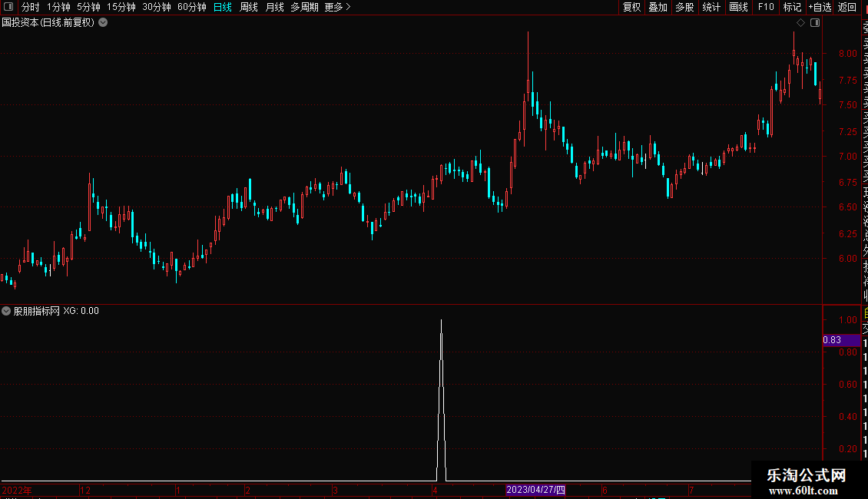This screenshot has height=499, width=868.
Task: Select the 30分钟 period
Action: [157, 7]
